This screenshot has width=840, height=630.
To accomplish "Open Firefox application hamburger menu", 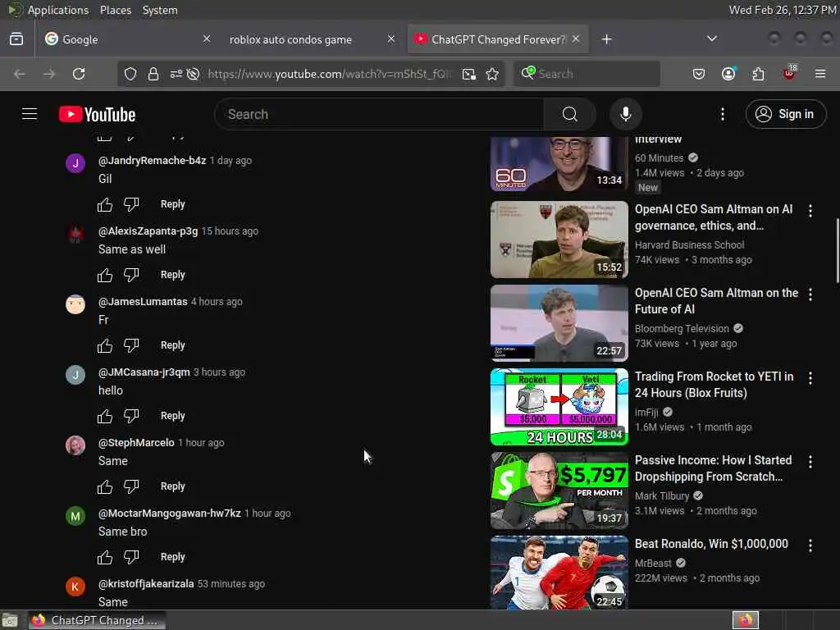I will [819, 74].
